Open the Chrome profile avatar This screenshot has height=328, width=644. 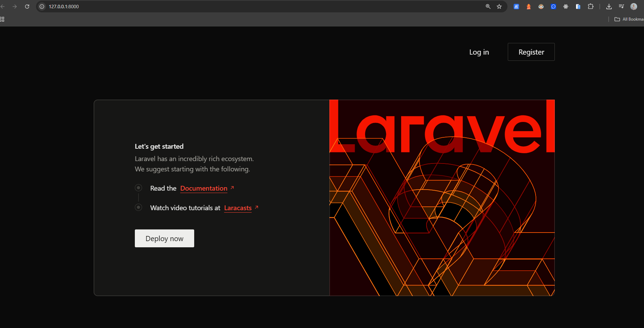coord(634,7)
